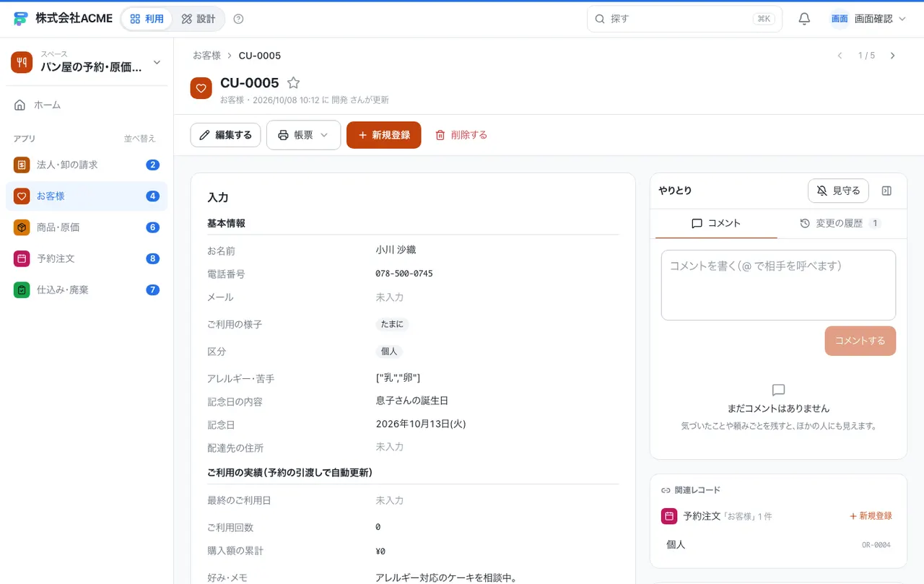Click the badge 8 next to 予約注文
The height and width of the screenshot is (584, 924).
point(152,258)
